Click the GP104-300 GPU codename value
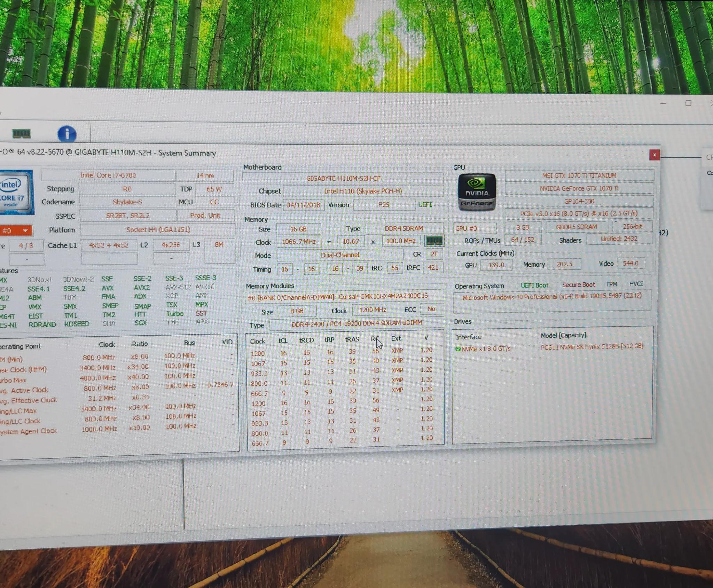 [x=579, y=201]
